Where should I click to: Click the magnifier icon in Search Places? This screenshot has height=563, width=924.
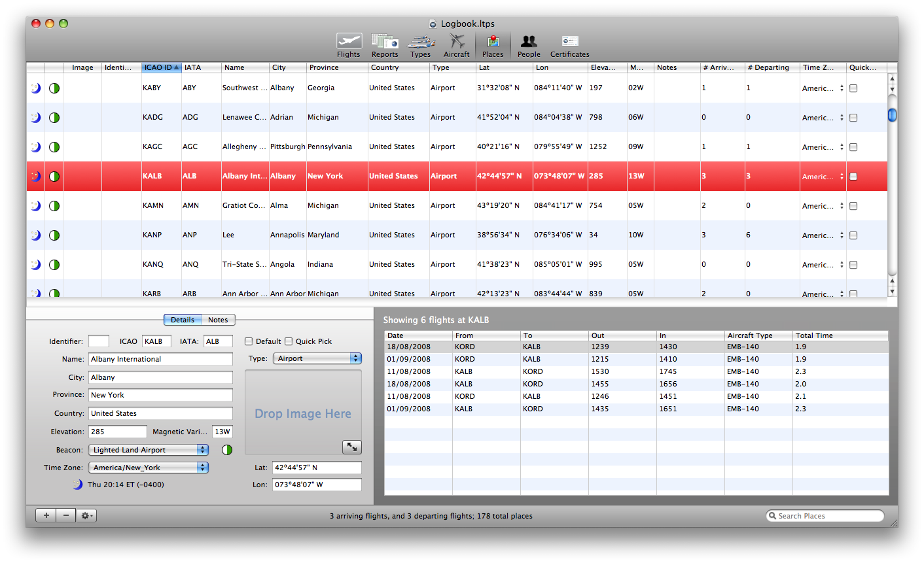pyautogui.click(x=773, y=516)
